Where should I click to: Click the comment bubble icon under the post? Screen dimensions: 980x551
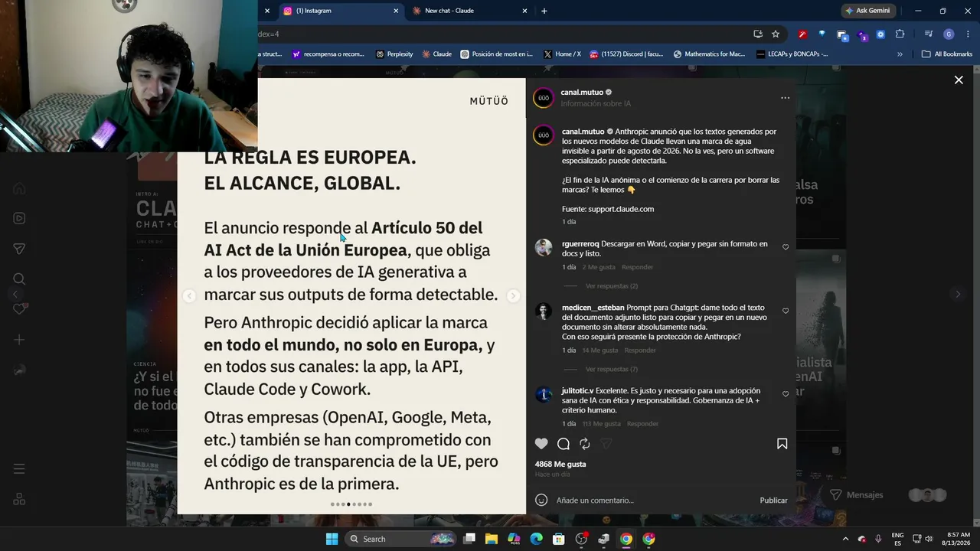pos(563,444)
